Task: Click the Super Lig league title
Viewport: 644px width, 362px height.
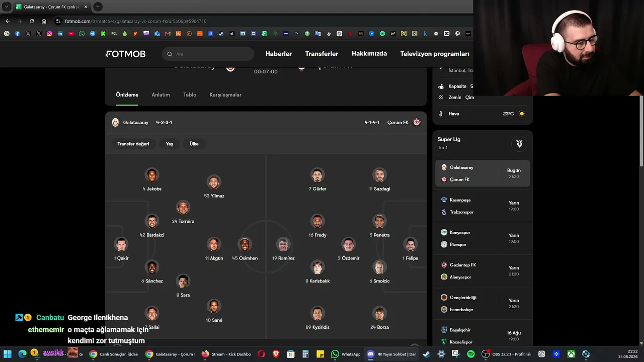Action: (449, 139)
